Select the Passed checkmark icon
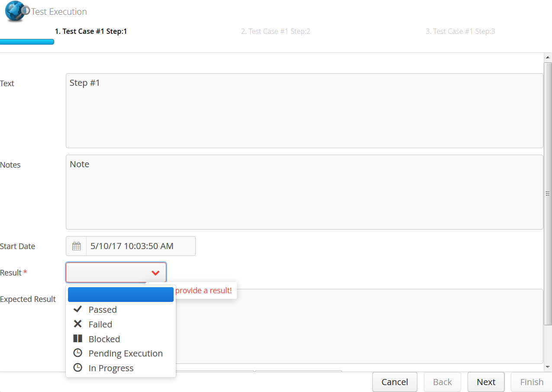The width and height of the screenshot is (552, 392). [77, 309]
